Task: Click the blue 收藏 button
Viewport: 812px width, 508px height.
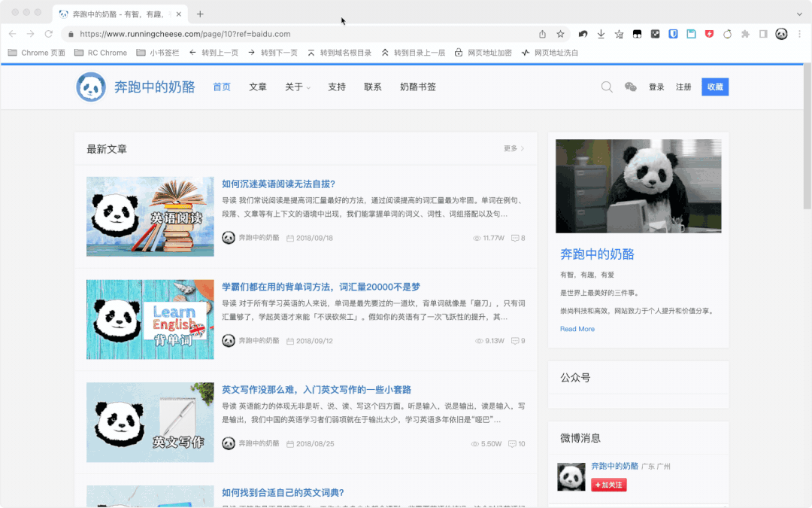Action: (715, 87)
